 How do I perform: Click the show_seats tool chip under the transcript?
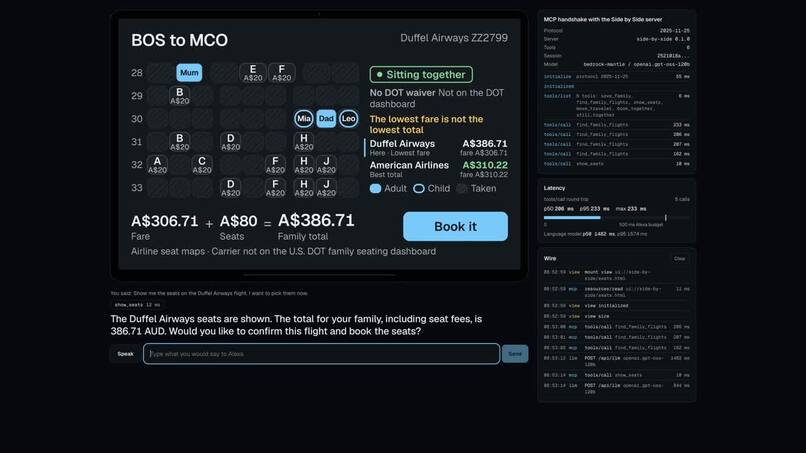pos(137,305)
